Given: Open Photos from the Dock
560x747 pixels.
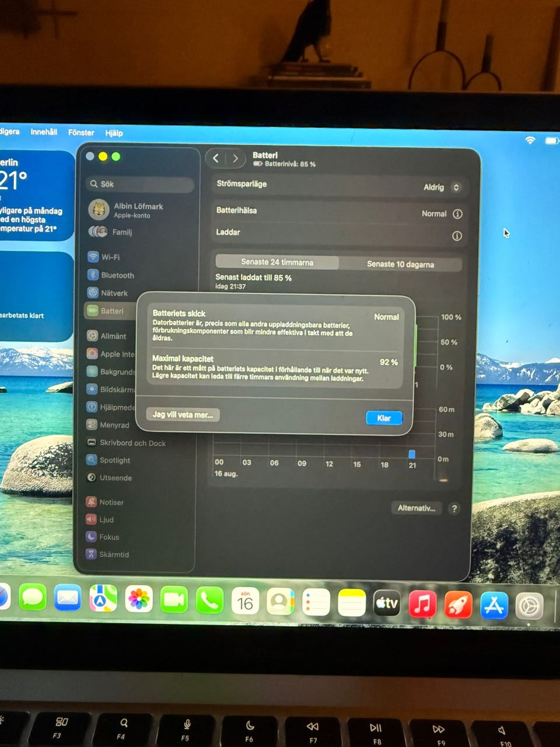Looking at the screenshot, I should pyautogui.click(x=139, y=599).
